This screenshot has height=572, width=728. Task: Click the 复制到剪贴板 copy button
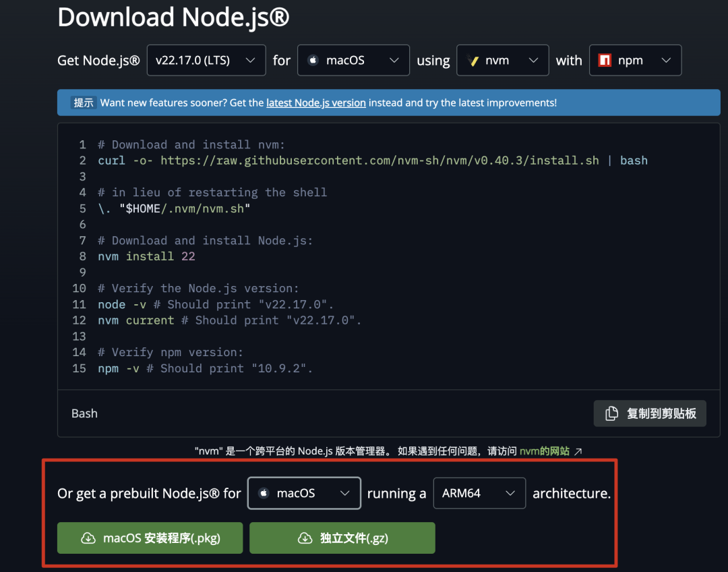pos(650,413)
